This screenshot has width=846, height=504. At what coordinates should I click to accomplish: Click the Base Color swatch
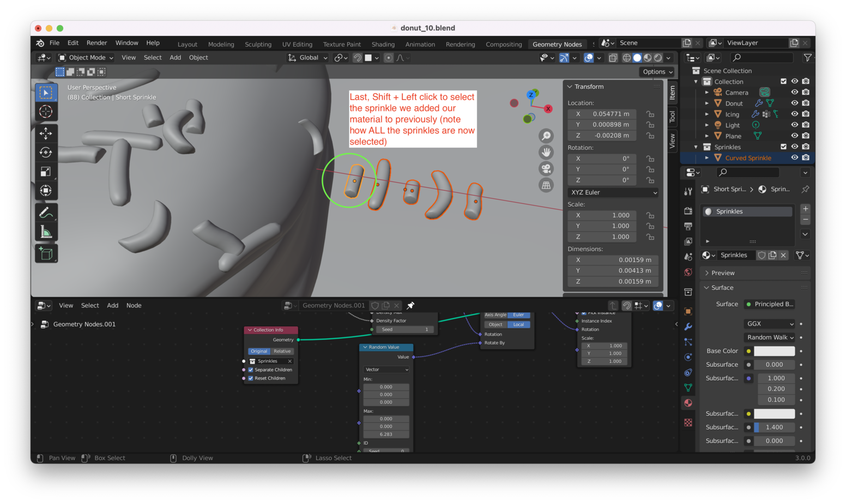[774, 351]
